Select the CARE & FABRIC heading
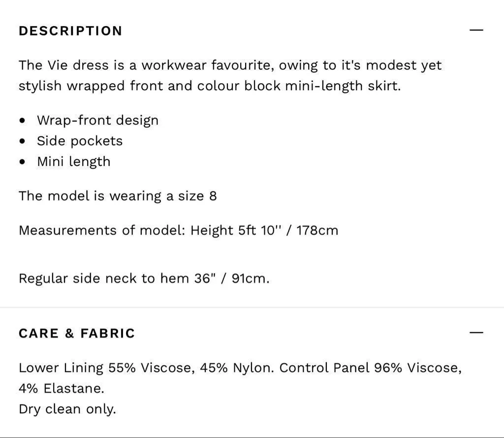The width and height of the screenshot is (504, 438). tap(77, 334)
